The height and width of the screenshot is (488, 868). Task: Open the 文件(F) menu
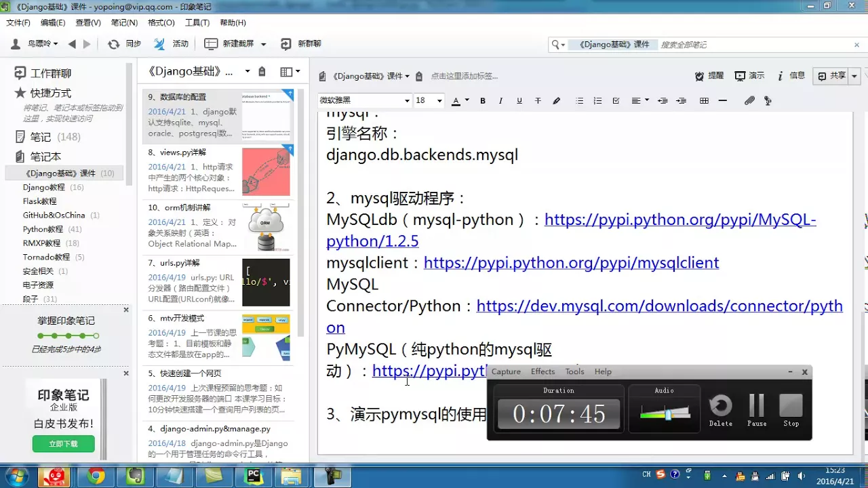point(18,23)
